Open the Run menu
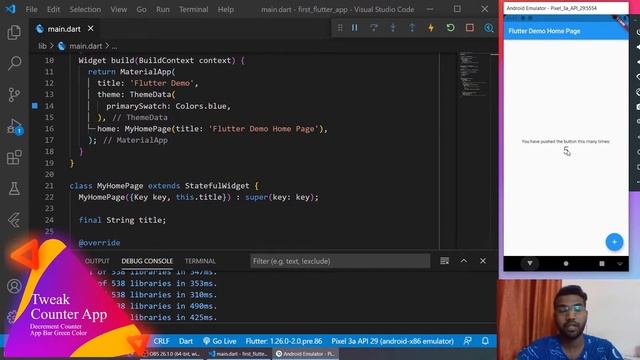The image size is (640, 360). 162,9
